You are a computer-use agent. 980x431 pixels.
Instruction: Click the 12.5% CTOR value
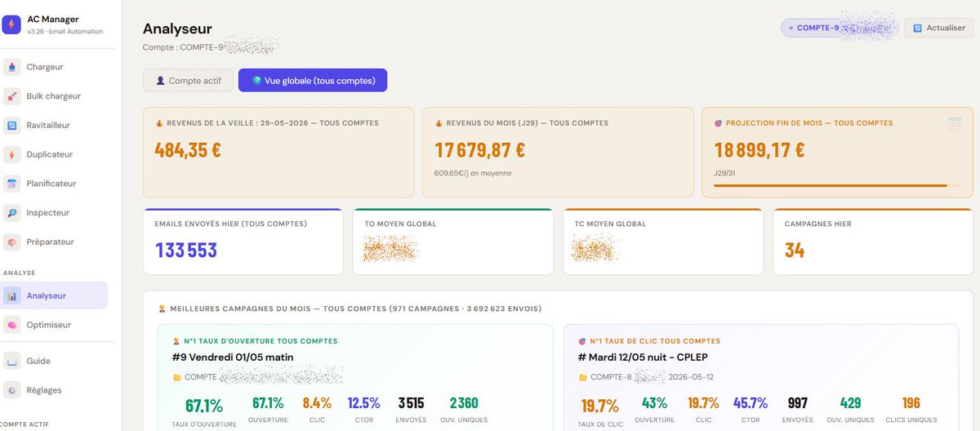pos(363,403)
